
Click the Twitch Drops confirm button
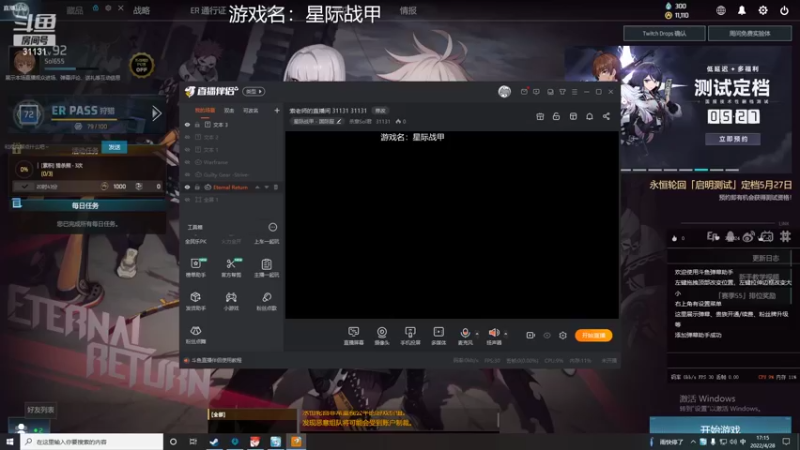664,34
